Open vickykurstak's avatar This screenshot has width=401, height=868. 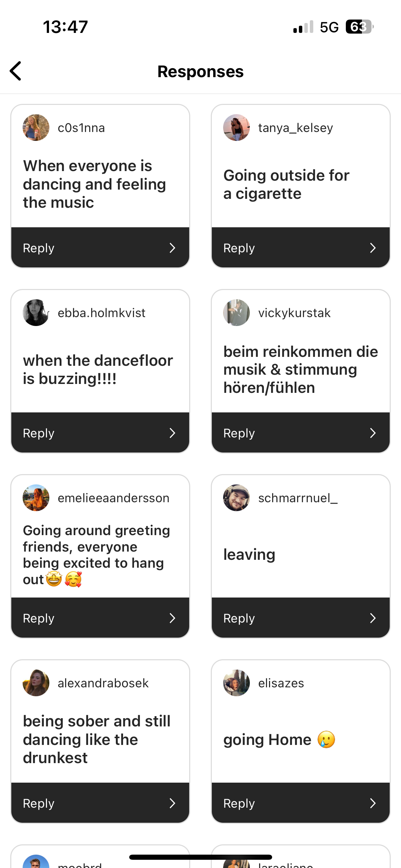click(x=236, y=313)
